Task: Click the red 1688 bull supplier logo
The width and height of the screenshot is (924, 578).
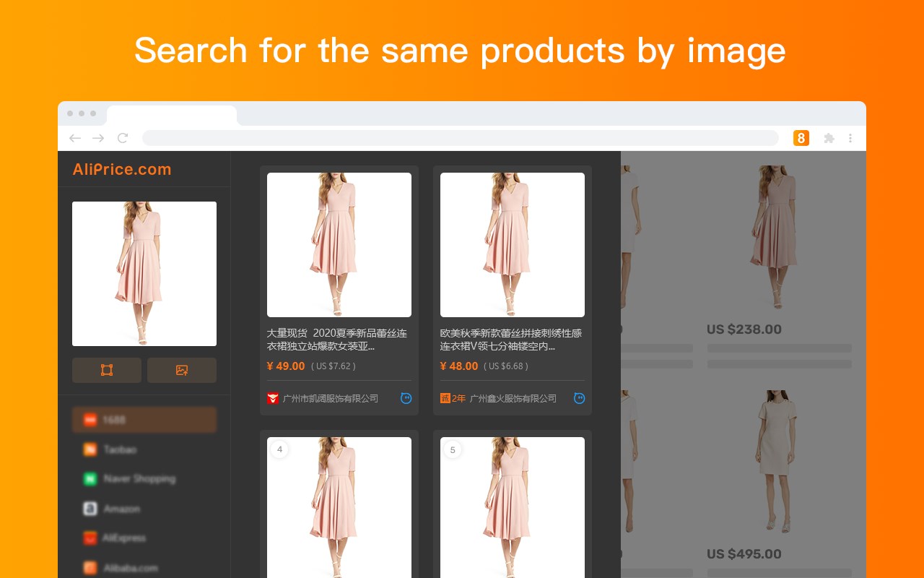Action: [273, 397]
